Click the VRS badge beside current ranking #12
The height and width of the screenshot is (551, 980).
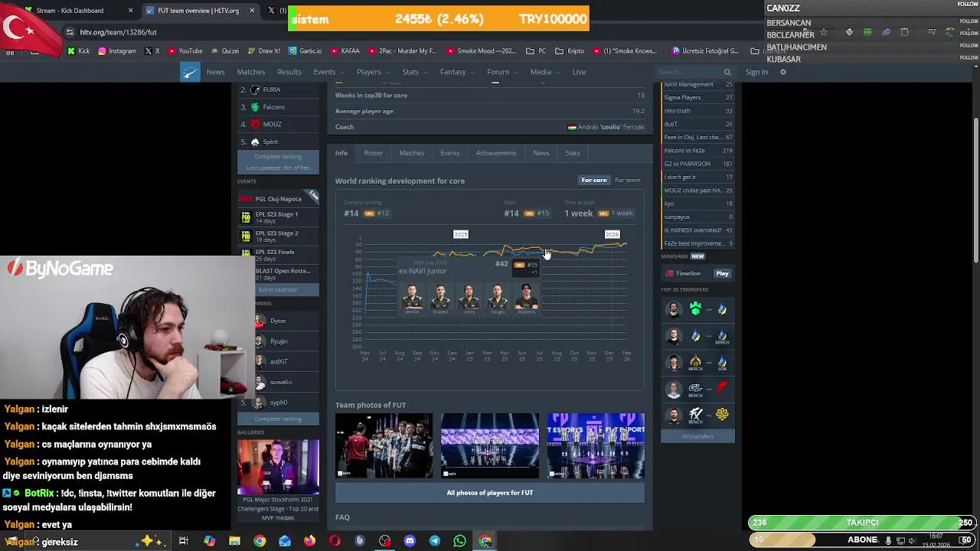(x=369, y=214)
